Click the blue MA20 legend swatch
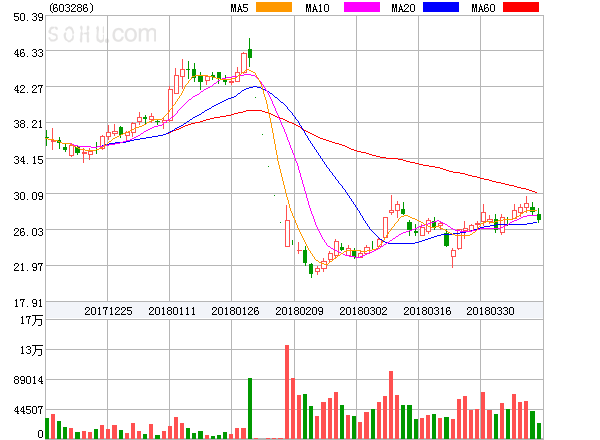Viewport: 600px width, 440px height. (x=441, y=7)
